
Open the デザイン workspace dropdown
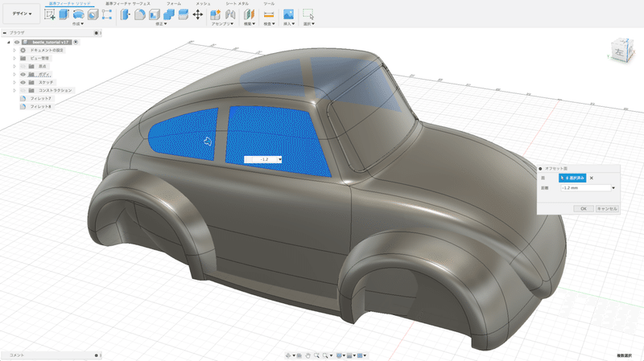(x=22, y=14)
